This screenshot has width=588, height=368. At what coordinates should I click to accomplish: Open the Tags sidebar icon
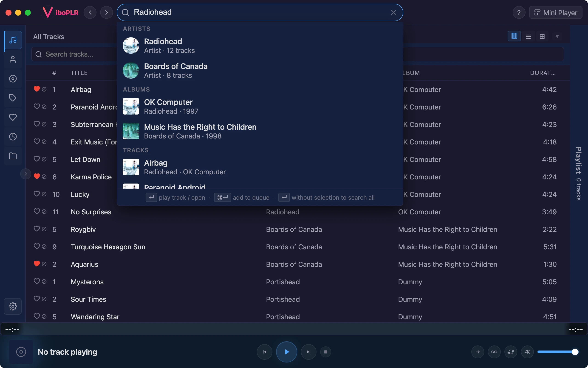13,98
